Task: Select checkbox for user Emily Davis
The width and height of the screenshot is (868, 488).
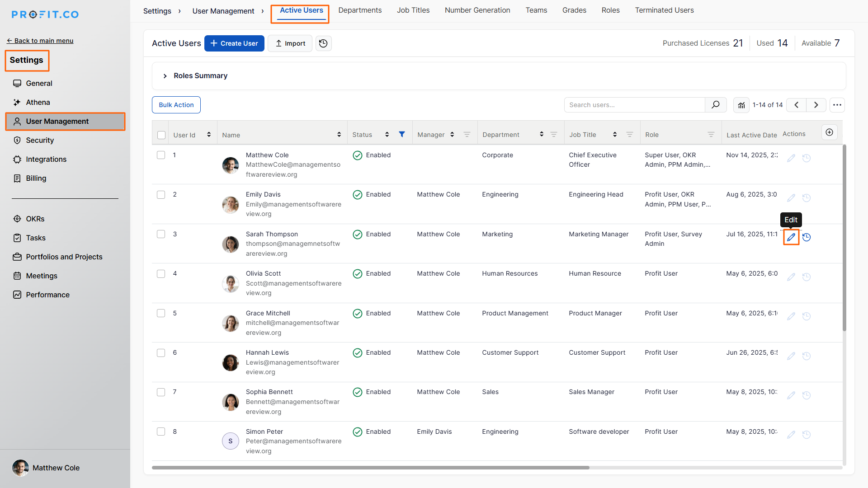Action: pos(161,195)
